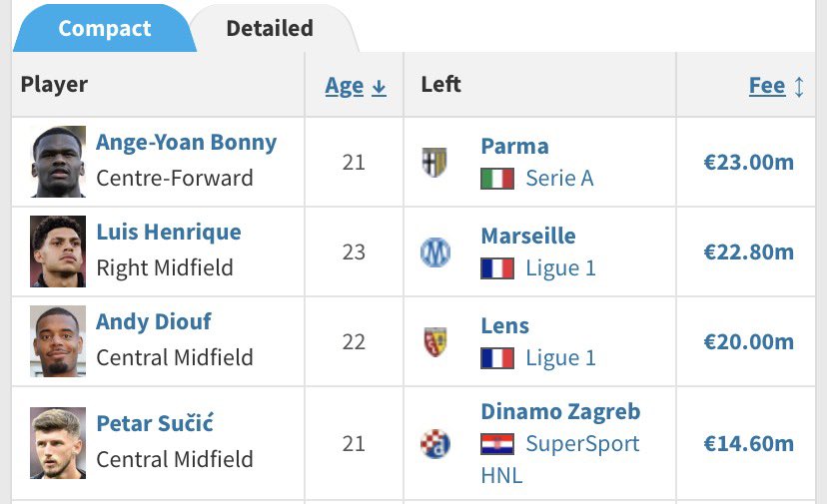Open the Serie A league link
The image size is (827, 504).
[559, 179]
